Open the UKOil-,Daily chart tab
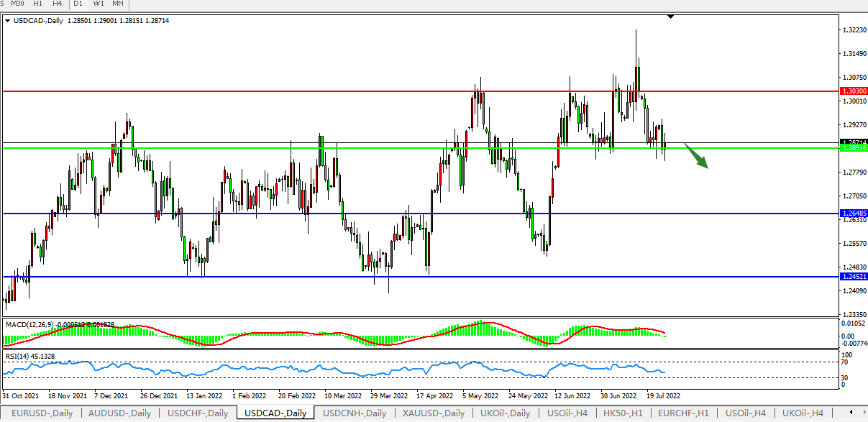 (x=506, y=413)
